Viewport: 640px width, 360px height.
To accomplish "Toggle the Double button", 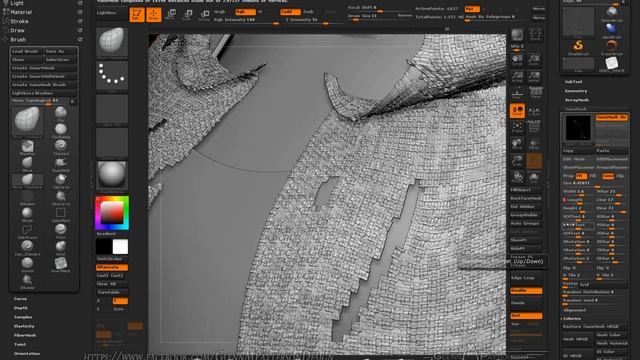I will point(526,291).
